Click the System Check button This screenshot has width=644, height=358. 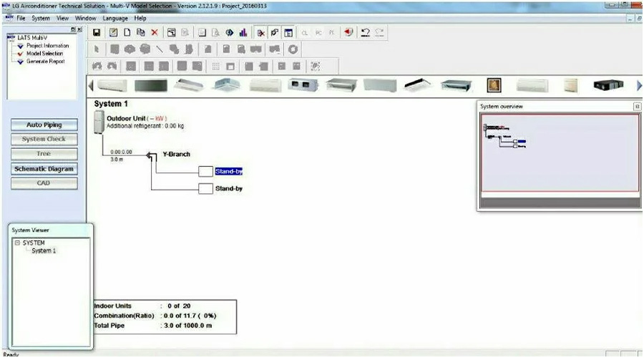44,140
